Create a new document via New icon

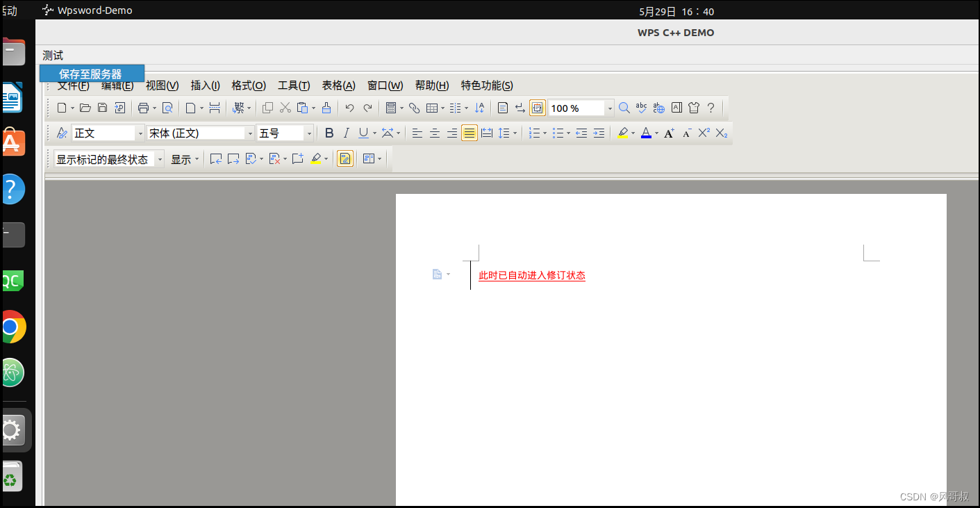[x=62, y=108]
